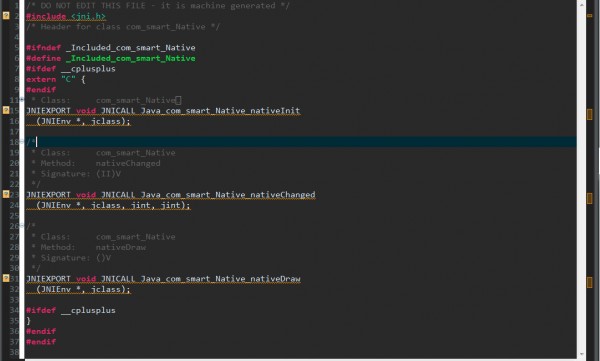Click 'void' keyword in nativeChanged declaration
600x361 pixels.
[x=86, y=194]
